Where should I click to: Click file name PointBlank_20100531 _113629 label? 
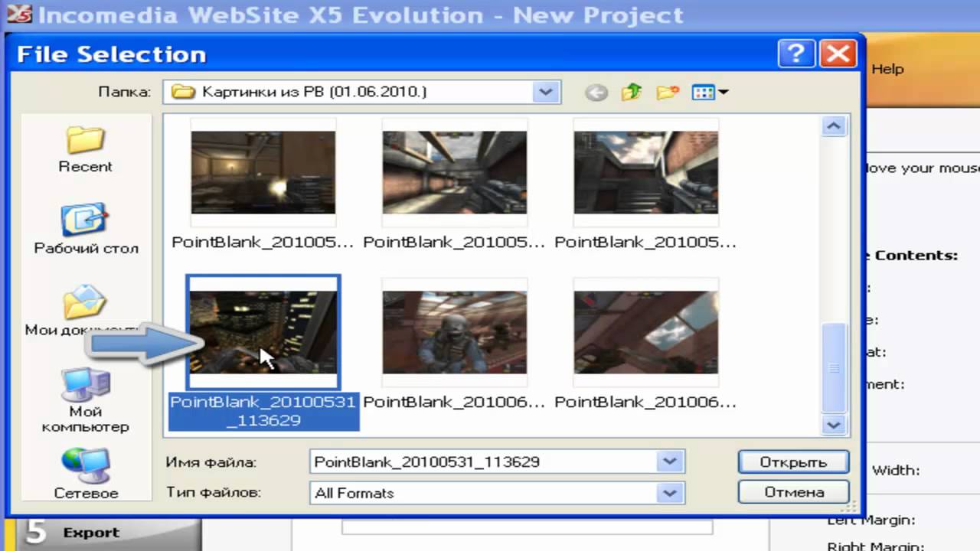pos(264,411)
